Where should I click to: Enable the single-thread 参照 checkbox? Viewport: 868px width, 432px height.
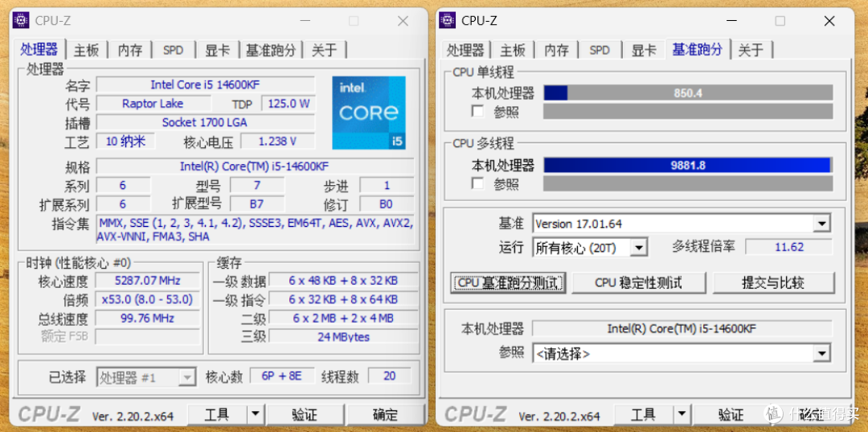(x=477, y=112)
